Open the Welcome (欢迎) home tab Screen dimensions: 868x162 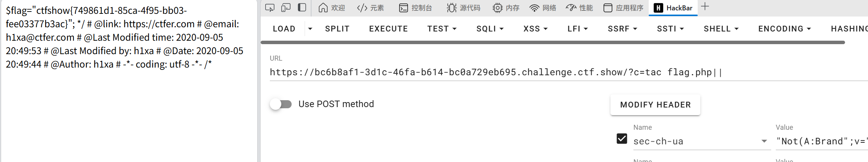[x=332, y=8]
